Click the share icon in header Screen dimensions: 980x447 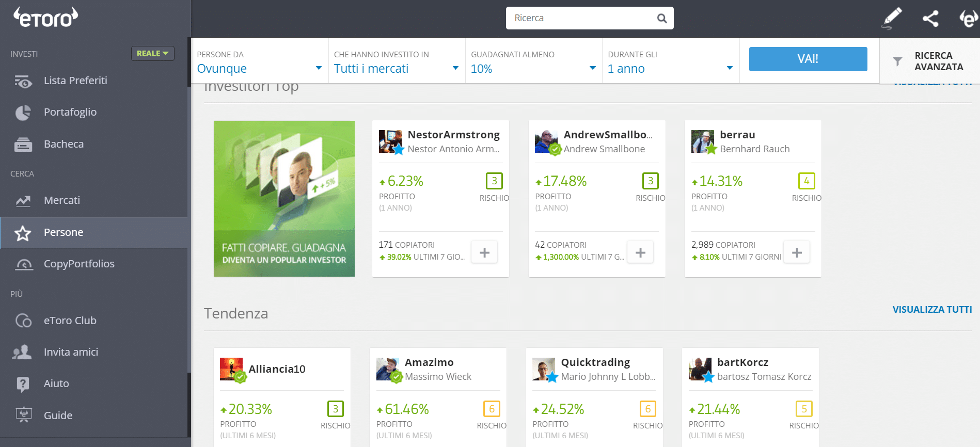click(930, 19)
